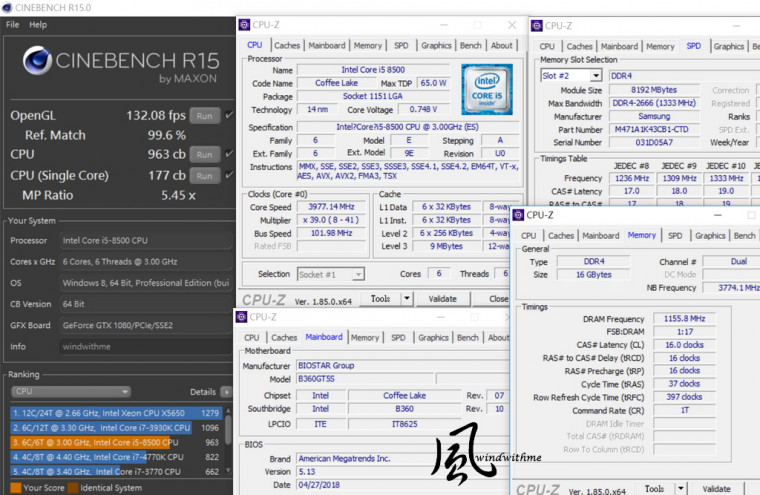Click the CPU-Z icon in the Memory window title bar
This screenshot has height=495, width=760.
[x=519, y=215]
